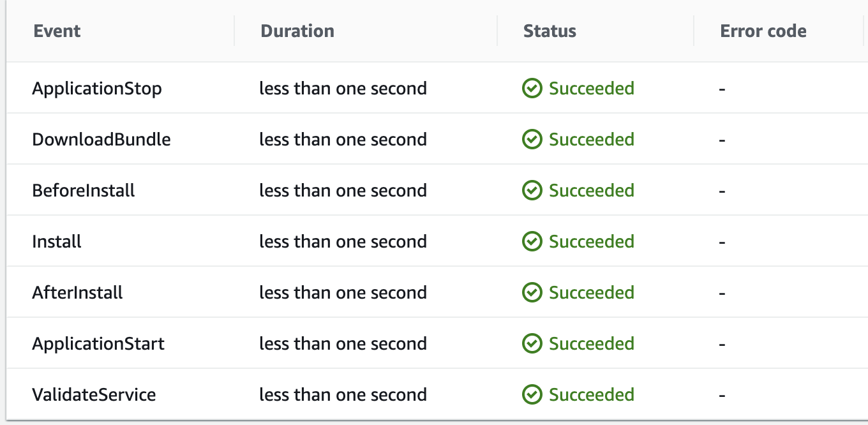Sort by the Event column header
Image resolution: width=868 pixels, height=425 pixels.
[x=57, y=31]
